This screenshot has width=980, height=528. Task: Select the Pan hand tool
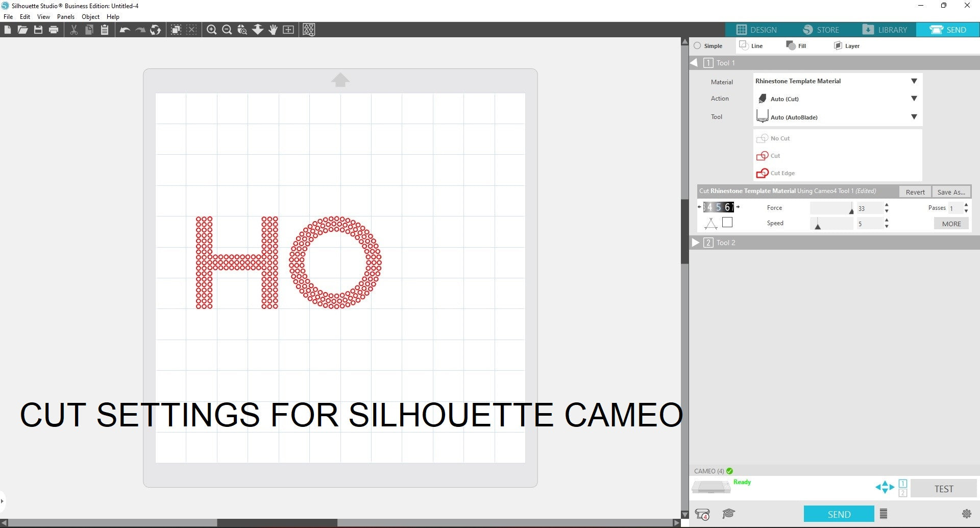(x=273, y=30)
